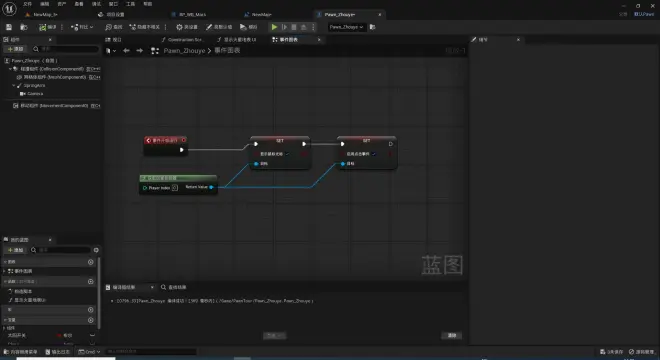Viewport: 660px width, 360px height.
Task: Open the Diff dropdown in the toolbar
Action: (82, 27)
